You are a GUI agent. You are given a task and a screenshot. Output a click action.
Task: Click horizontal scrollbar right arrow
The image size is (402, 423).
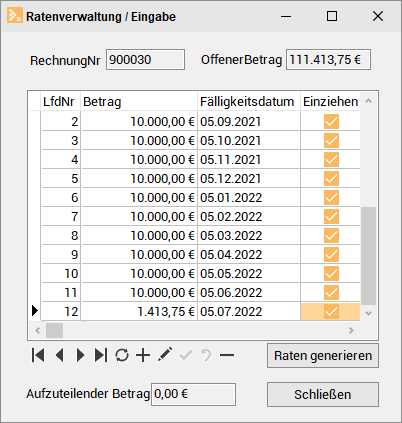pyautogui.click(x=351, y=330)
